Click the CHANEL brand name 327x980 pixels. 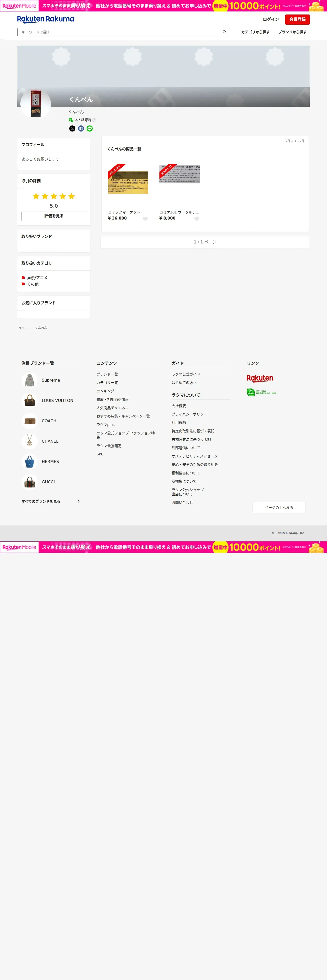[50, 441]
